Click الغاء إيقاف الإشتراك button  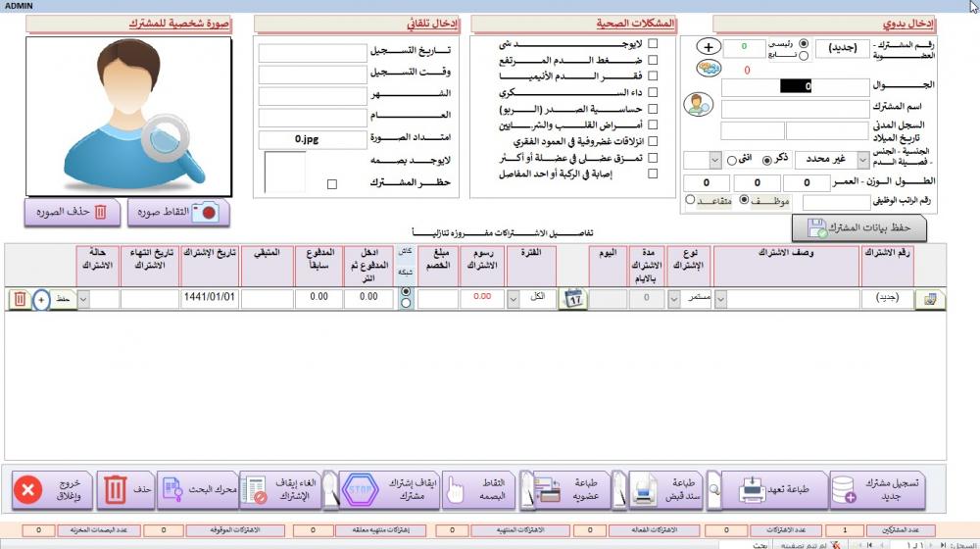280,490
